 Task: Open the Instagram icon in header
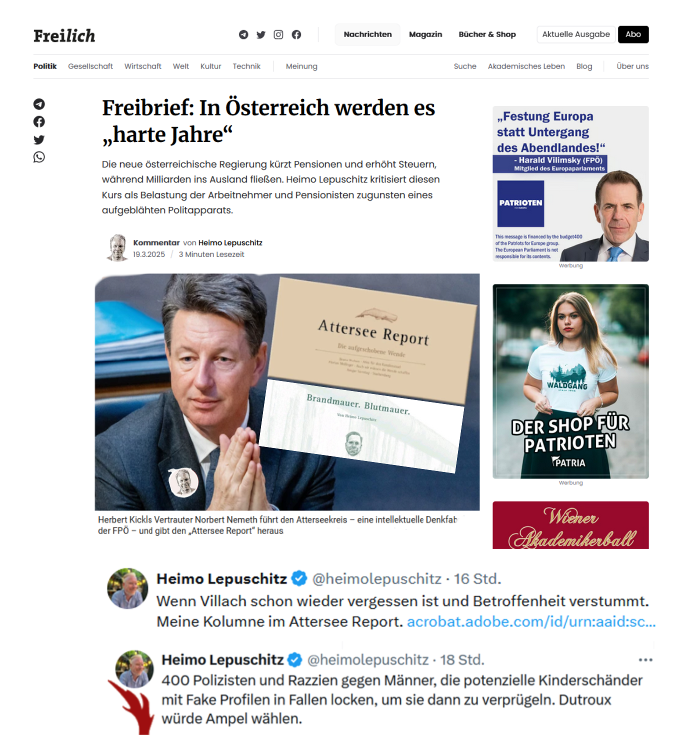(278, 34)
